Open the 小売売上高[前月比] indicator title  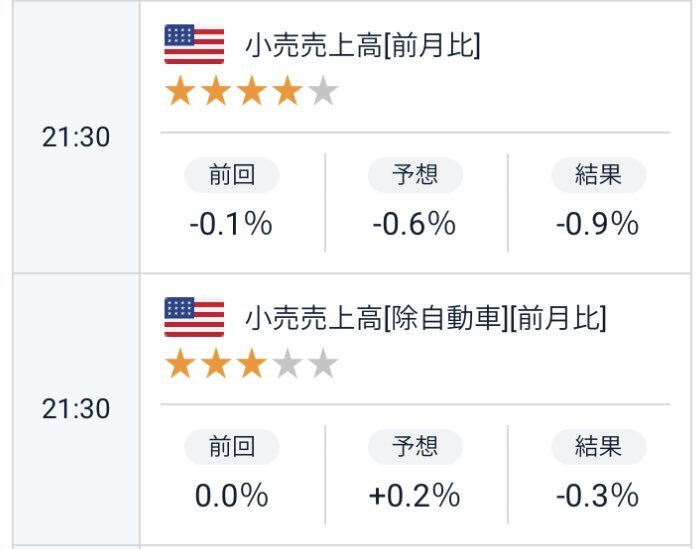[363, 46]
